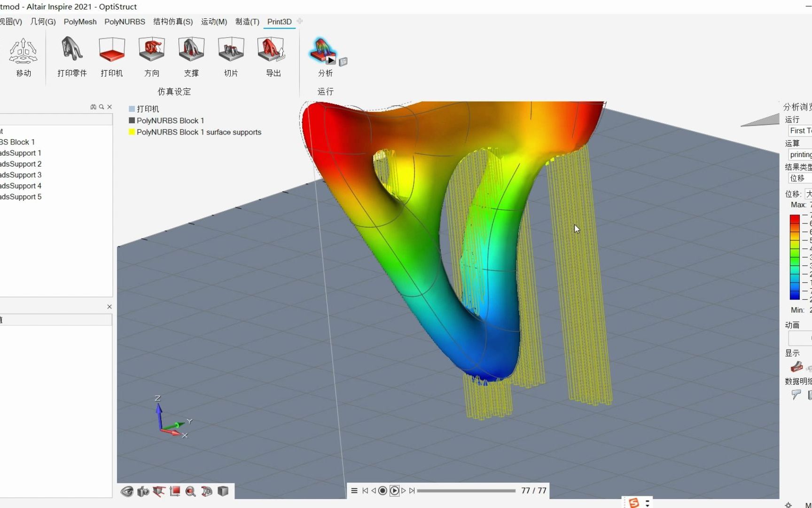Select the 切片 (Slice) tool icon
This screenshot has width=812, height=508.
click(x=231, y=49)
